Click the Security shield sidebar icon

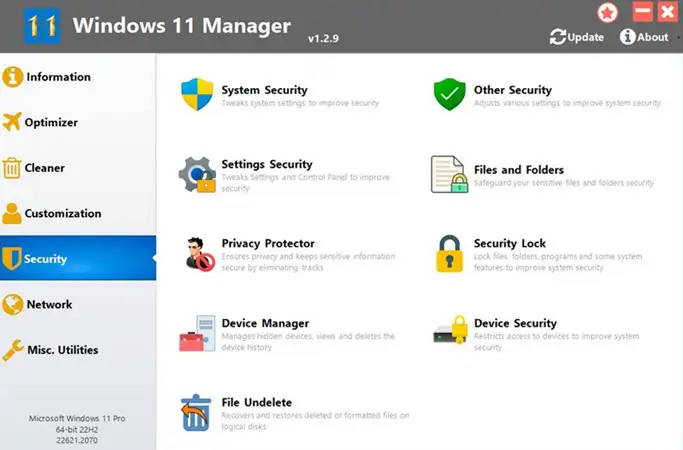(12, 259)
